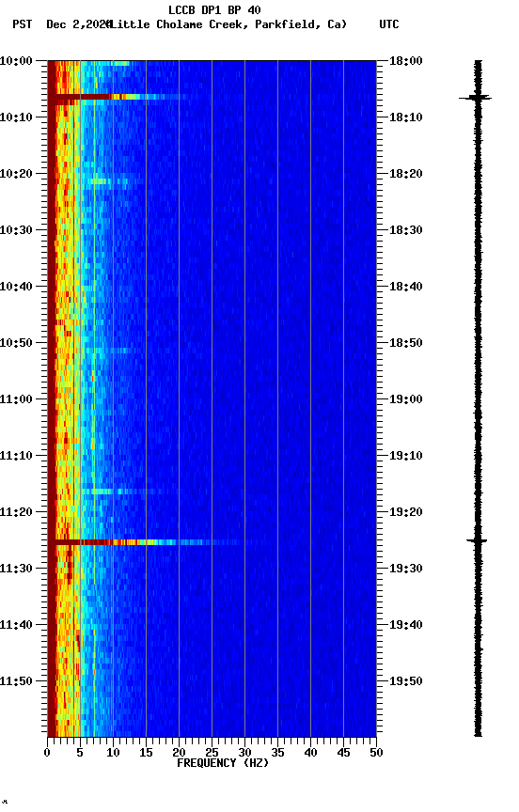Click the 18:40 UTC time label
The height and width of the screenshot is (812, 519).
(406, 287)
